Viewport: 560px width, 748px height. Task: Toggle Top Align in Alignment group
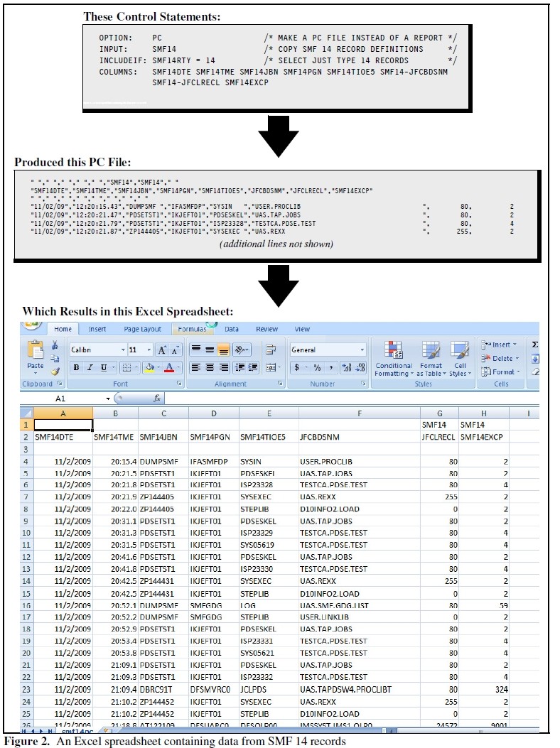pos(195,349)
